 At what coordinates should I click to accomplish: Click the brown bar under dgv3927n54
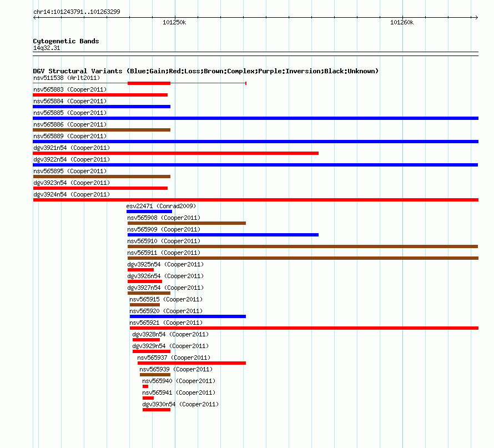point(149,293)
